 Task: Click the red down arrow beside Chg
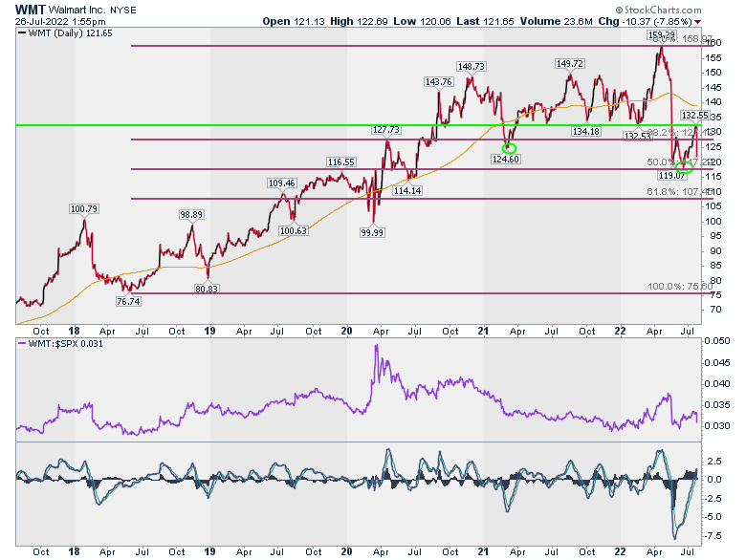(697, 22)
